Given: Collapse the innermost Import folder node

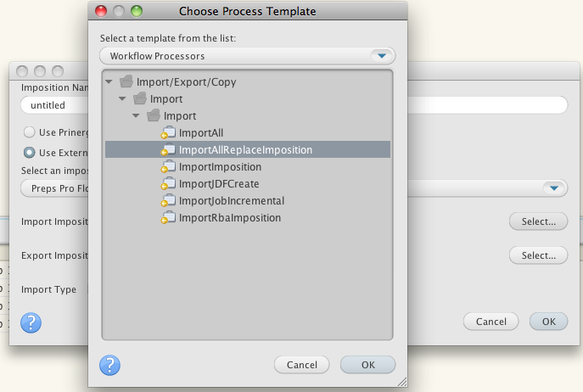Looking at the screenshot, I should coord(136,115).
